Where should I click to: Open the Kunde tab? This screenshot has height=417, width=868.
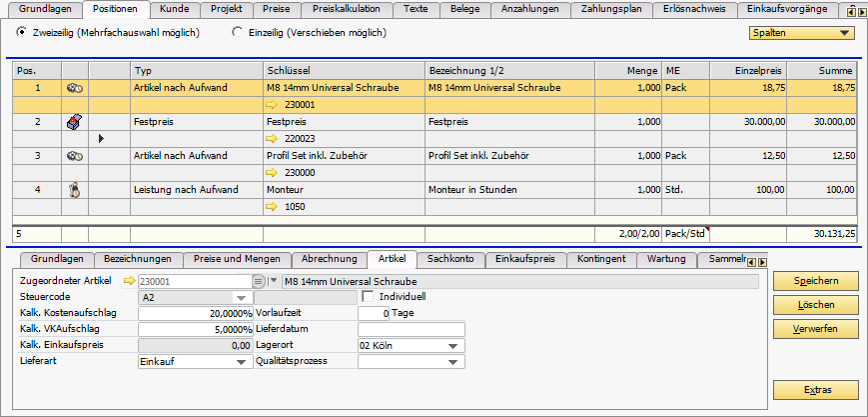pyautogui.click(x=175, y=9)
